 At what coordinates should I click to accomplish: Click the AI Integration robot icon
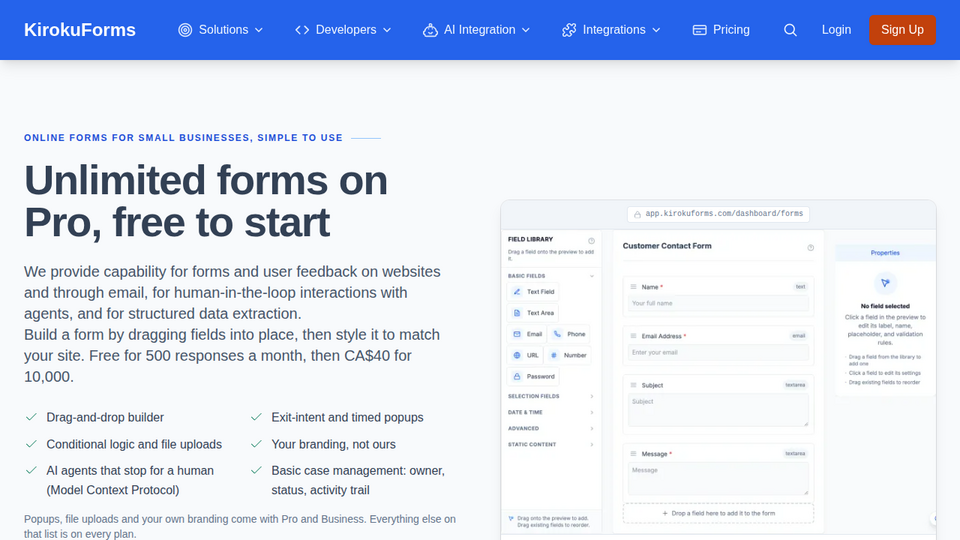pyautogui.click(x=430, y=30)
